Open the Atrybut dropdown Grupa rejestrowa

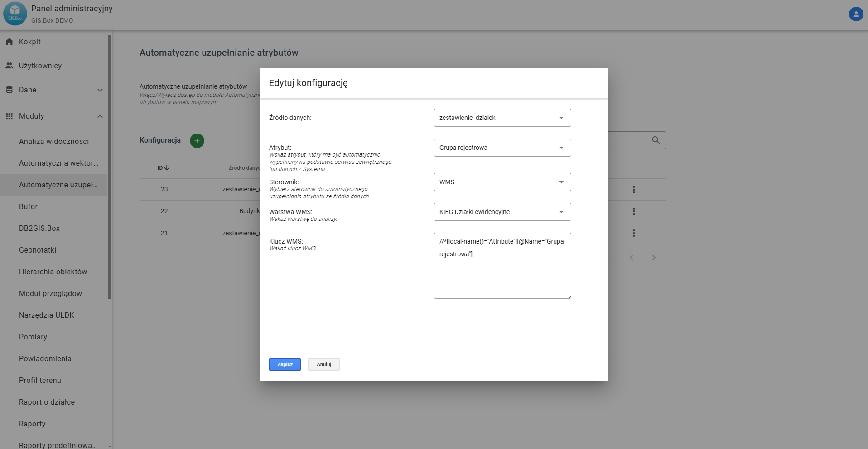502,148
